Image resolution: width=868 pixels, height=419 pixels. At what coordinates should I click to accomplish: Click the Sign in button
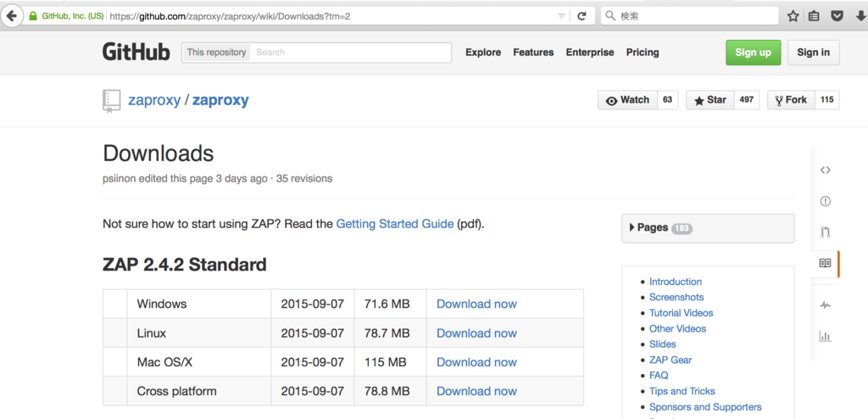(x=813, y=53)
